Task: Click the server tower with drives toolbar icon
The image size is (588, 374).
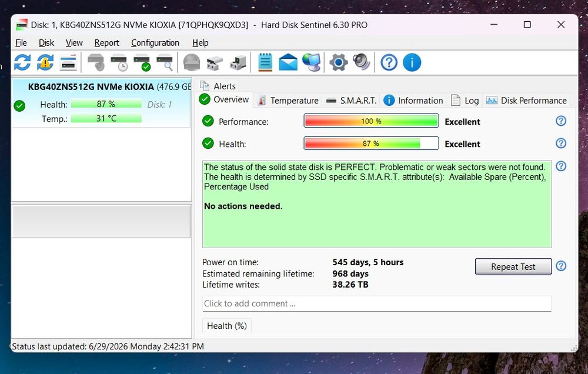Action: coord(238,62)
